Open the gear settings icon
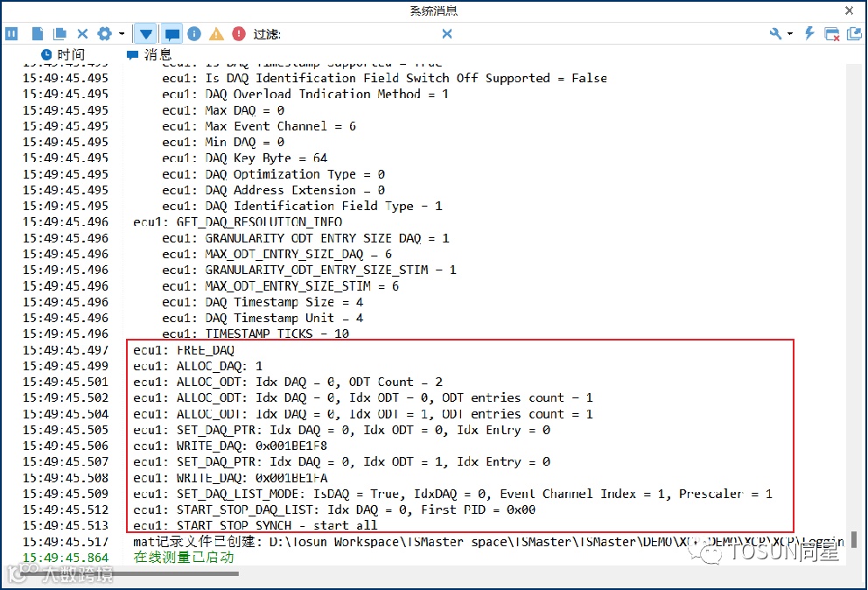Viewport: 868px width, 590px height. (x=104, y=34)
